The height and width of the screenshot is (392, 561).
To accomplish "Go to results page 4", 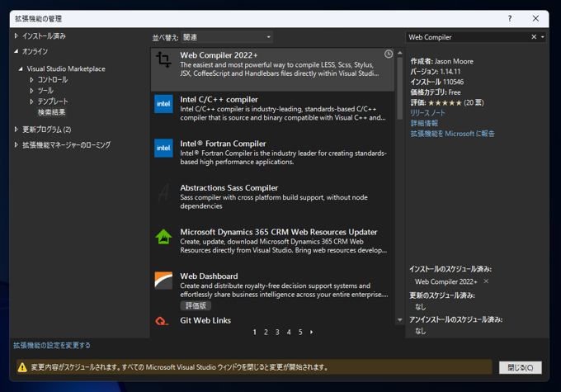I will (289, 333).
